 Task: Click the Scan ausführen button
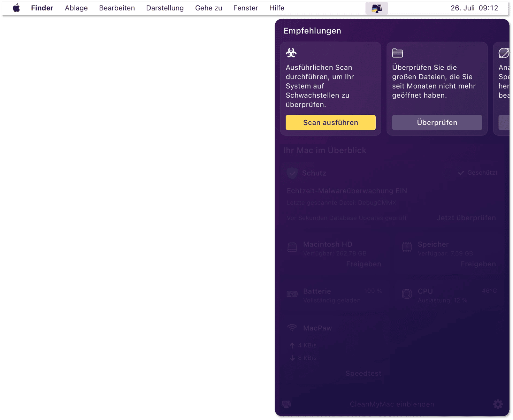pyautogui.click(x=331, y=122)
